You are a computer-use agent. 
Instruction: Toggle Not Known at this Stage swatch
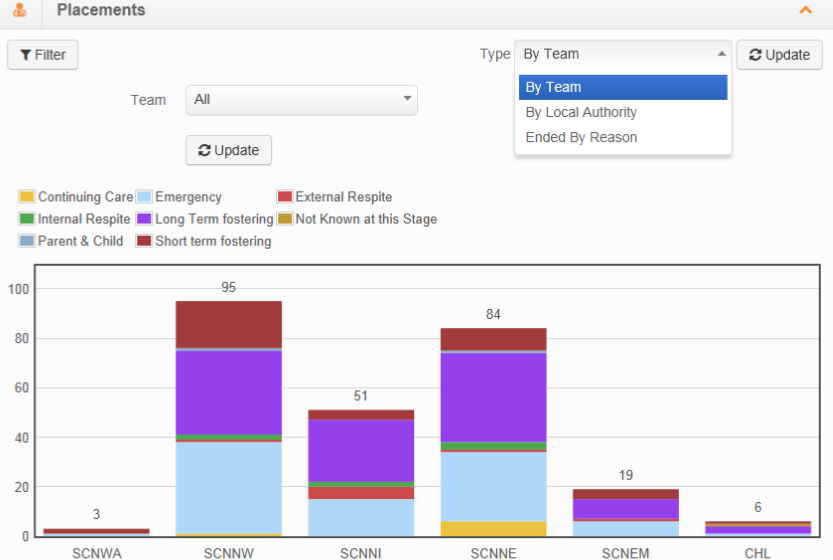pyautogui.click(x=285, y=218)
